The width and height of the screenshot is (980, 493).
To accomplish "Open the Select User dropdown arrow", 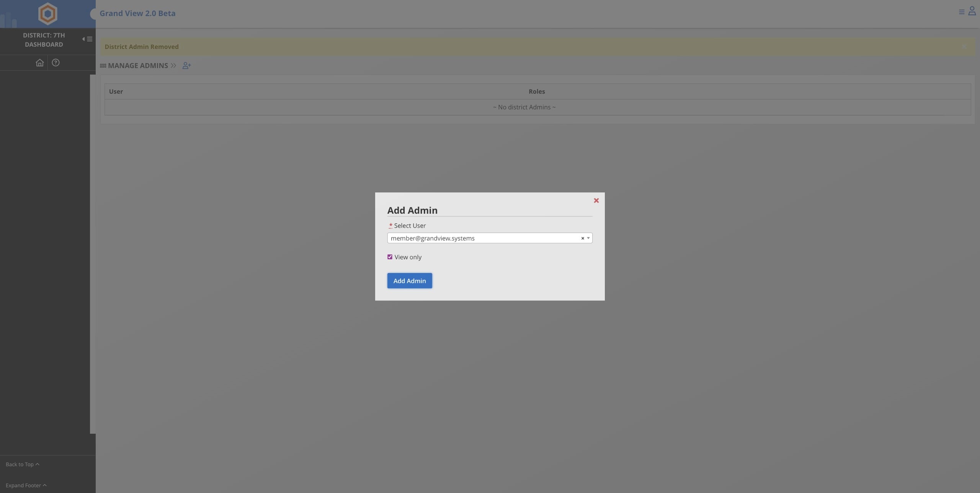I will [x=588, y=238].
